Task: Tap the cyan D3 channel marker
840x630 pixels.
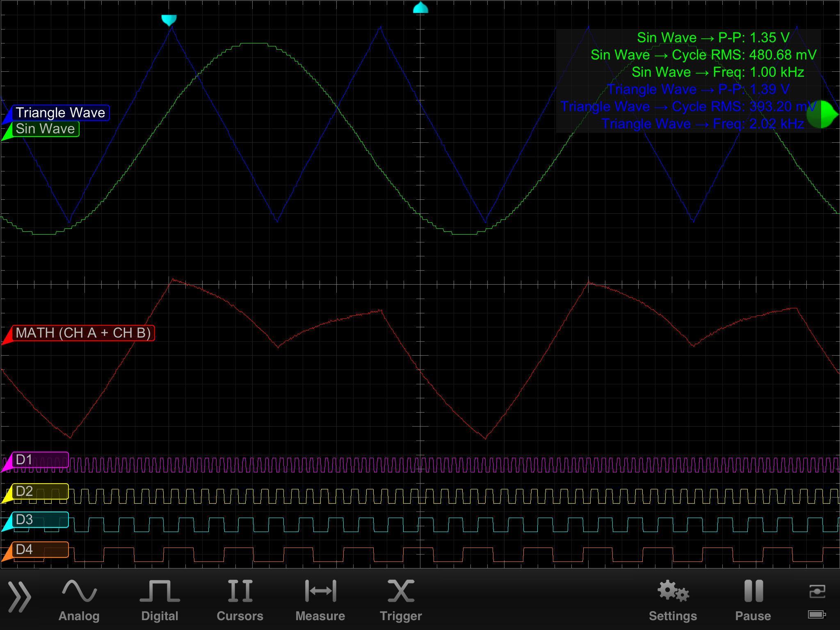Action: tap(7, 524)
